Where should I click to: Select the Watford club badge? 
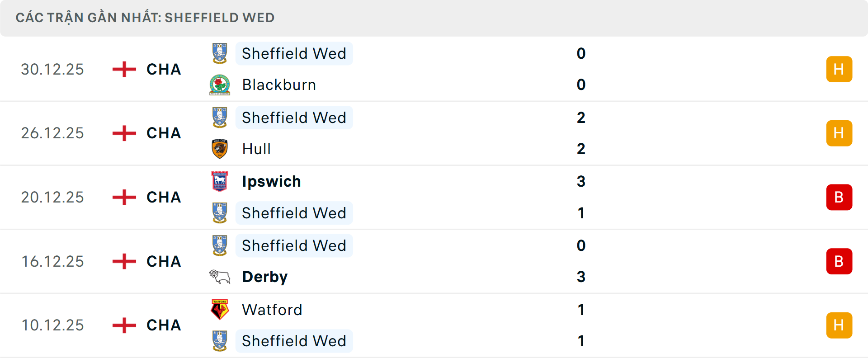[x=220, y=310]
